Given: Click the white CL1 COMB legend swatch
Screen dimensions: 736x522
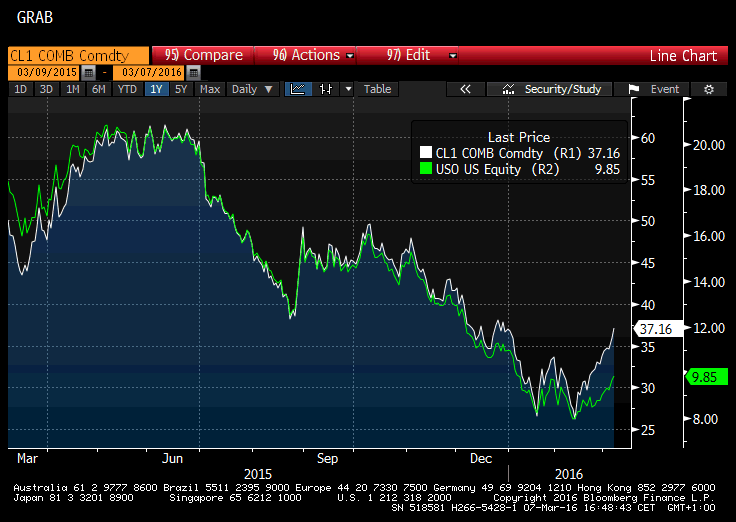Looking at the screenshot, I should pyautogui.click(x=426, y=152).
